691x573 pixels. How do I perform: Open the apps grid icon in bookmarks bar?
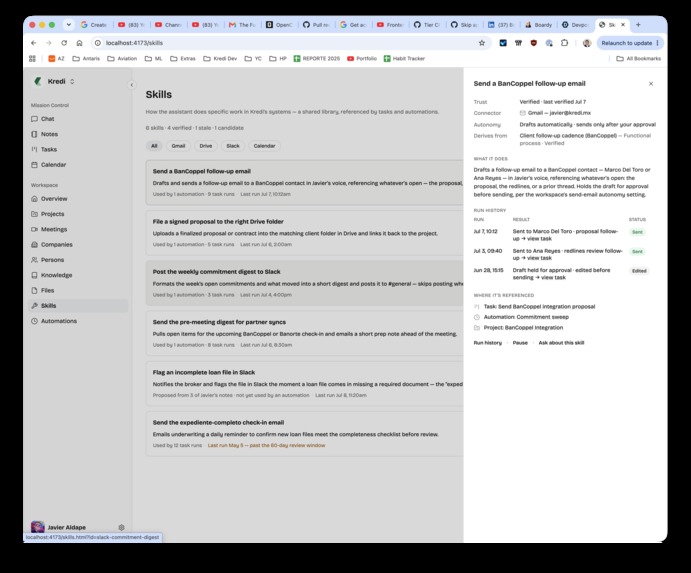pyautogui.click(x=32, y=59)
